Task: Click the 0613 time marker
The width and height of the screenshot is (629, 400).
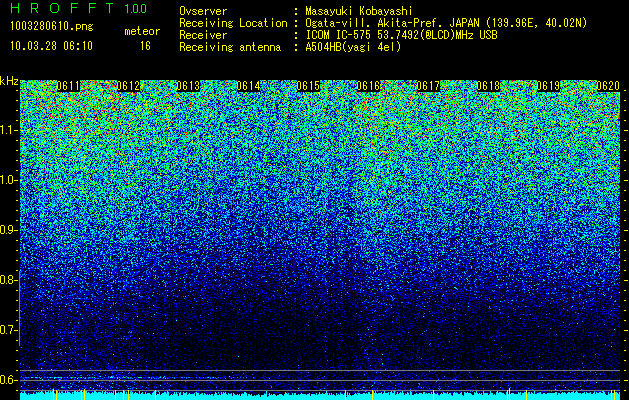Action: 188,86
